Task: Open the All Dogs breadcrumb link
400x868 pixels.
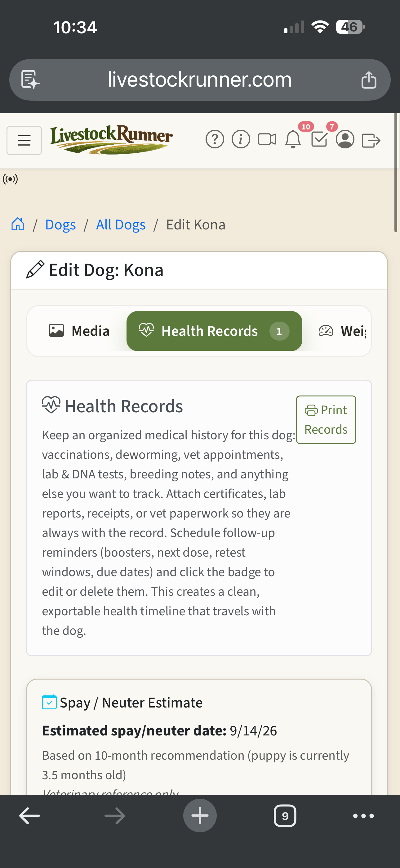Action: (x=121, y=224)
